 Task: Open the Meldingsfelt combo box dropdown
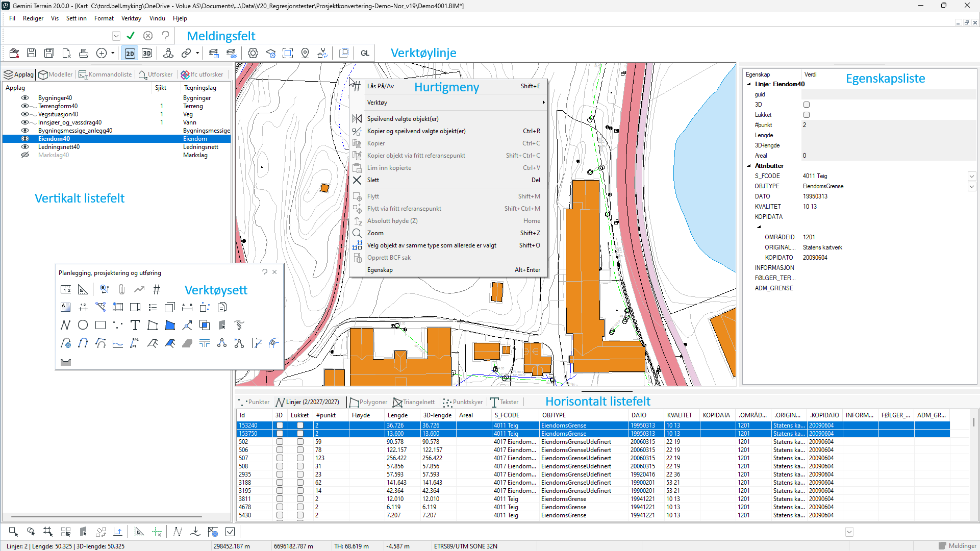tap(116, 36)
